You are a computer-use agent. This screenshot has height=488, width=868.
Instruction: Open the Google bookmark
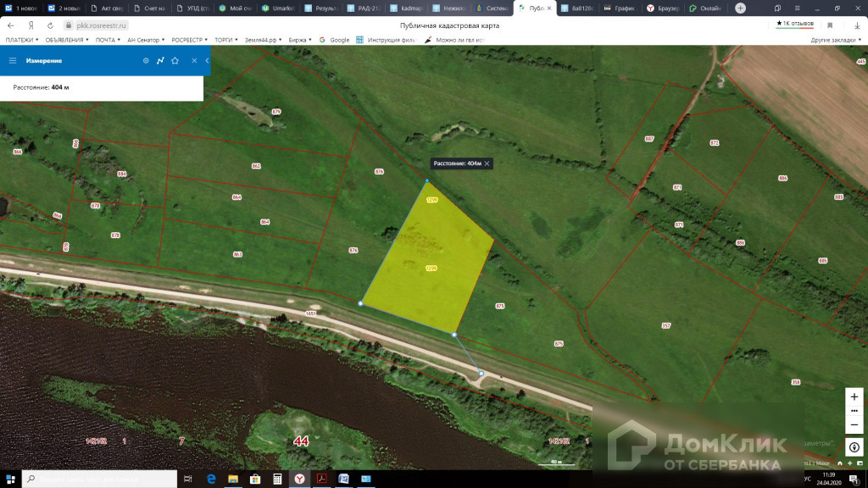334,40
